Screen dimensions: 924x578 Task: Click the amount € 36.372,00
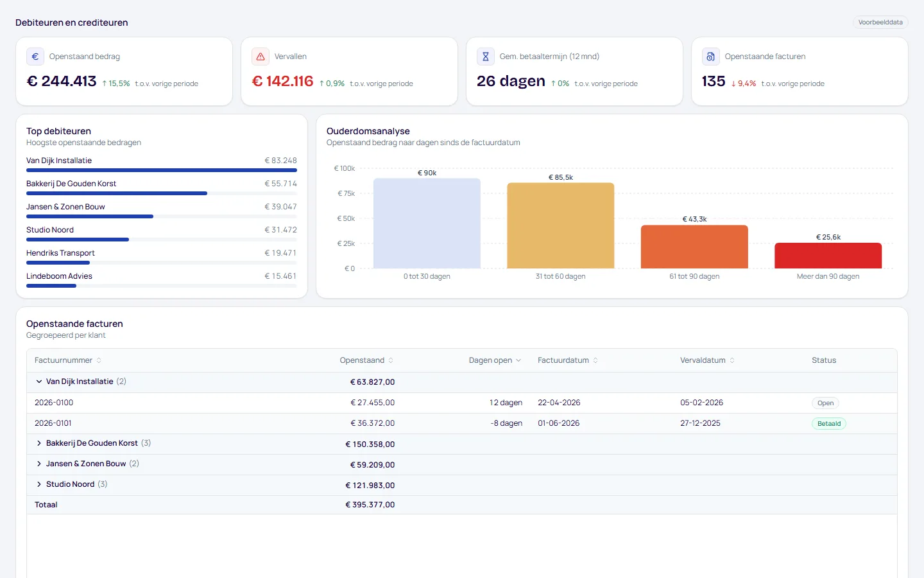tap(373, 423)
